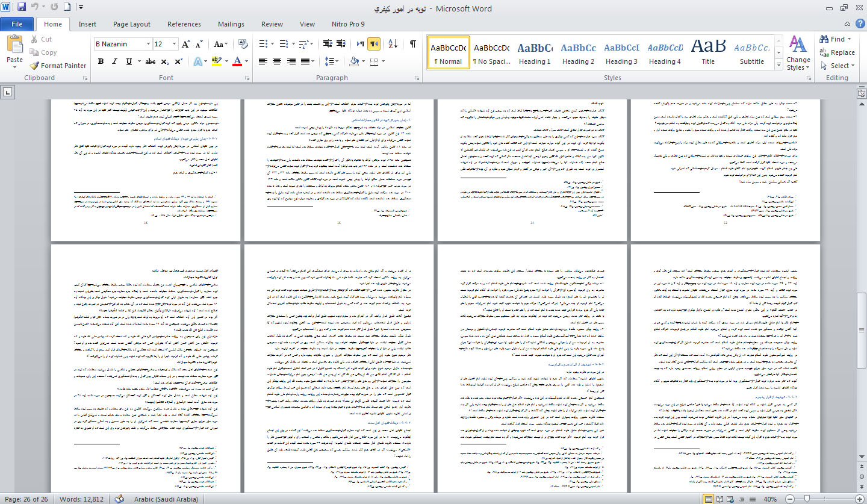Click the Grow Font icon
The image size is (867, 504).
click(186, 44)
